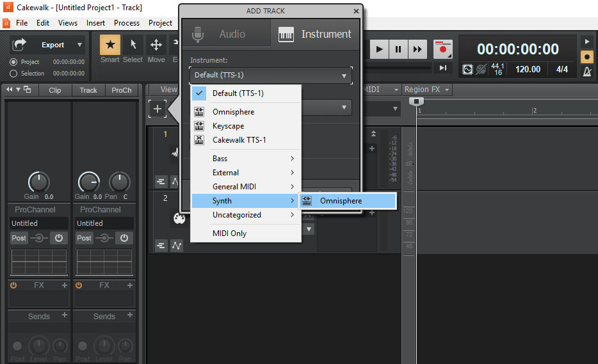Close the Add Track dialog
This screenshot has height=364, width=598.
356,11
